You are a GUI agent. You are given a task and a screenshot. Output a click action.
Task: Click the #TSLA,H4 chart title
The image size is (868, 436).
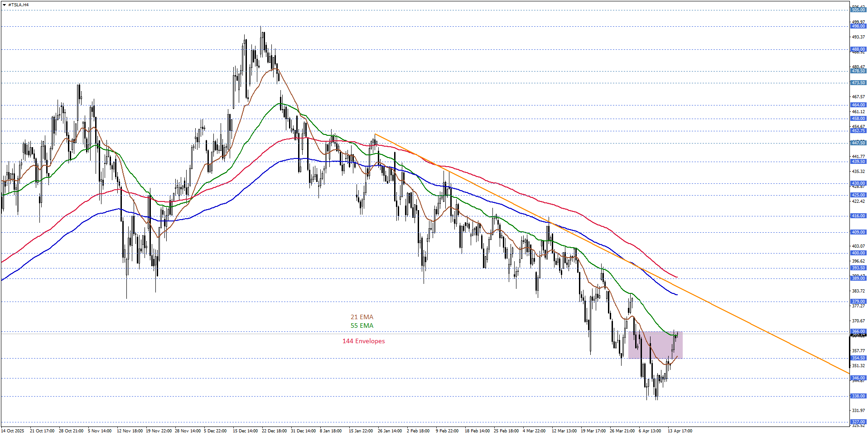tap(18, 5)
